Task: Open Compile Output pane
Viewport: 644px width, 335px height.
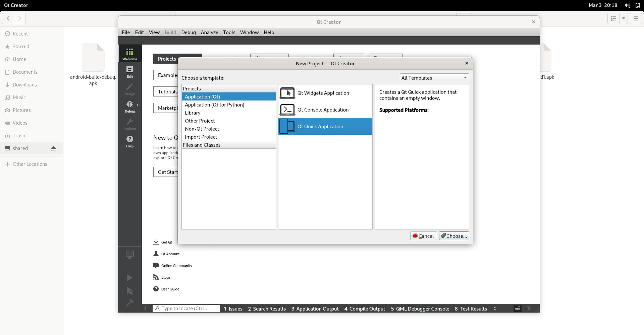Action: 365,309
